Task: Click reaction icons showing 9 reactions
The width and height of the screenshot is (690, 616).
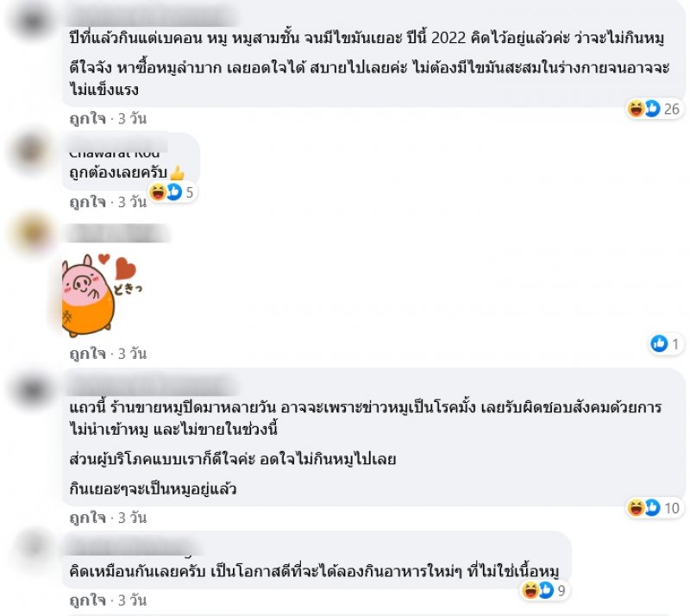Action: [545, 590]
